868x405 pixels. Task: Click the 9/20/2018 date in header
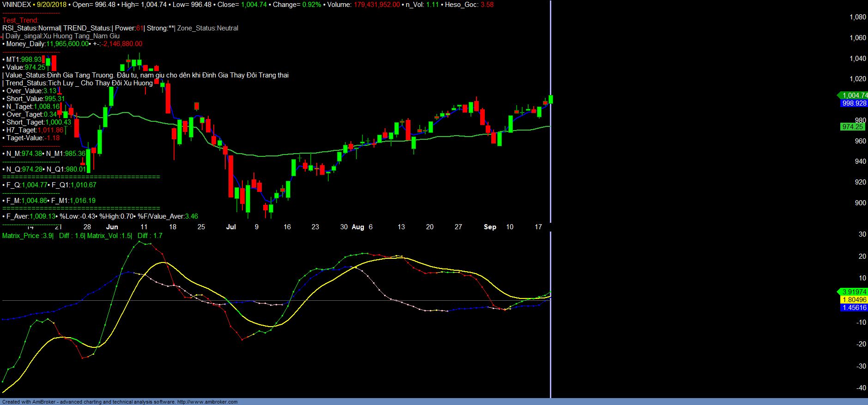pos(52,5)
